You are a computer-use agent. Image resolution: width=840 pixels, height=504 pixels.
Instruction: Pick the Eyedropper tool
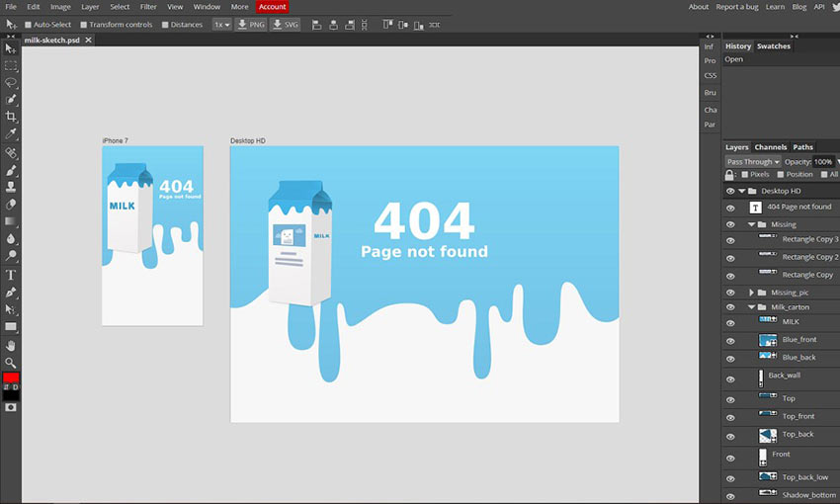point(11,133)
